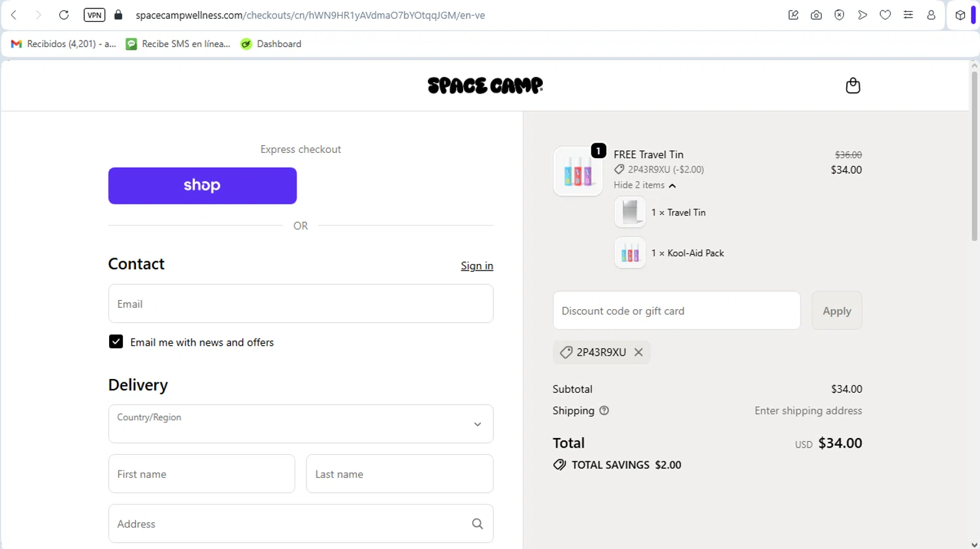Viewport: 980px width, 549px height.
Task: Collapse the Hide 2 items list
Action: coord(644,186)
